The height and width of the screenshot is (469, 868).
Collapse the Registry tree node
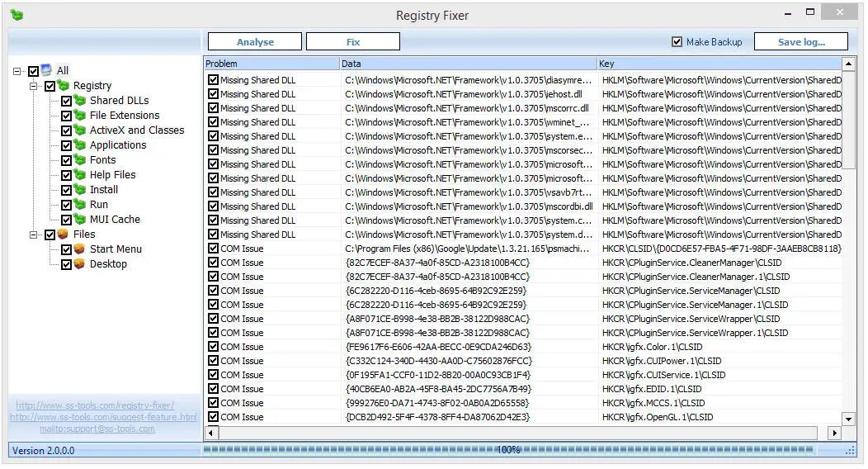[33, 86]
